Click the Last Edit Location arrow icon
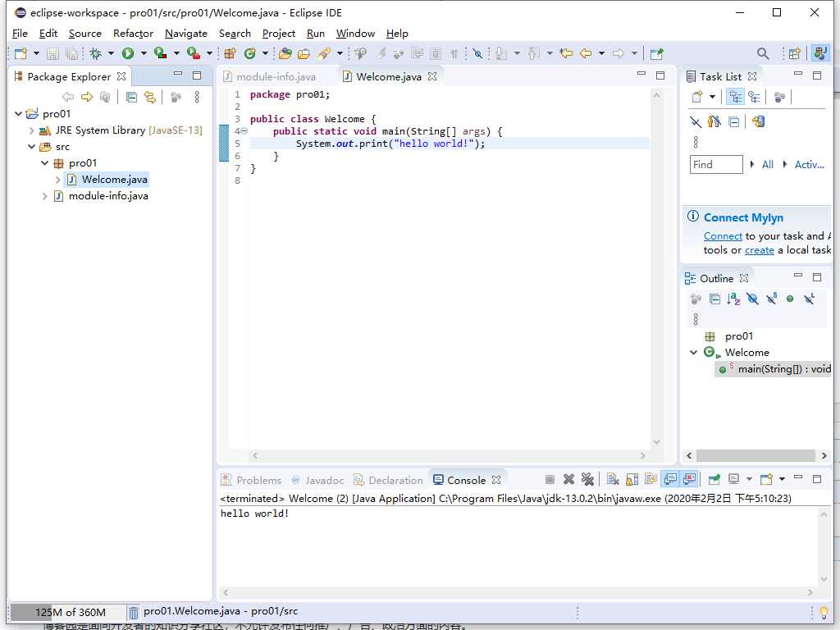 point(566,53)
